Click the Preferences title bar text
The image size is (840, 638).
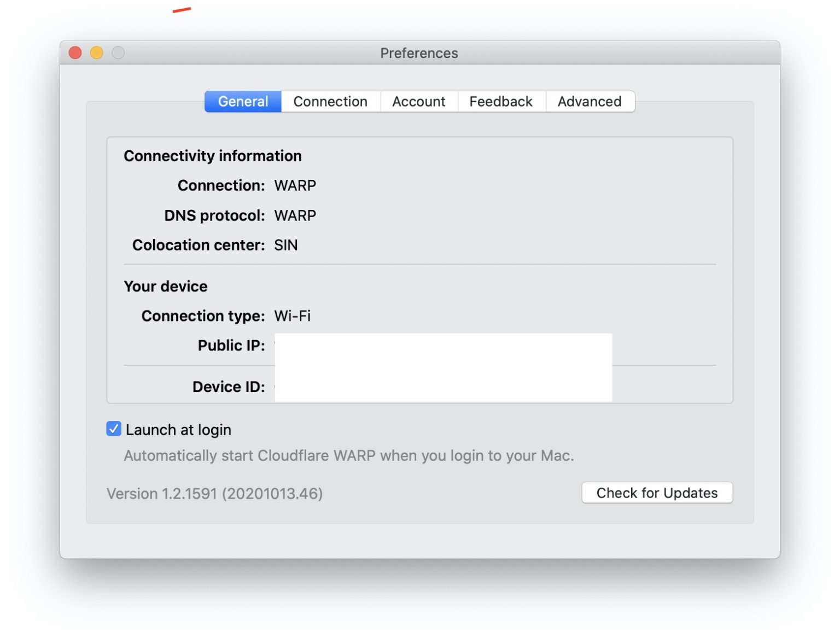tap(419, 52)
